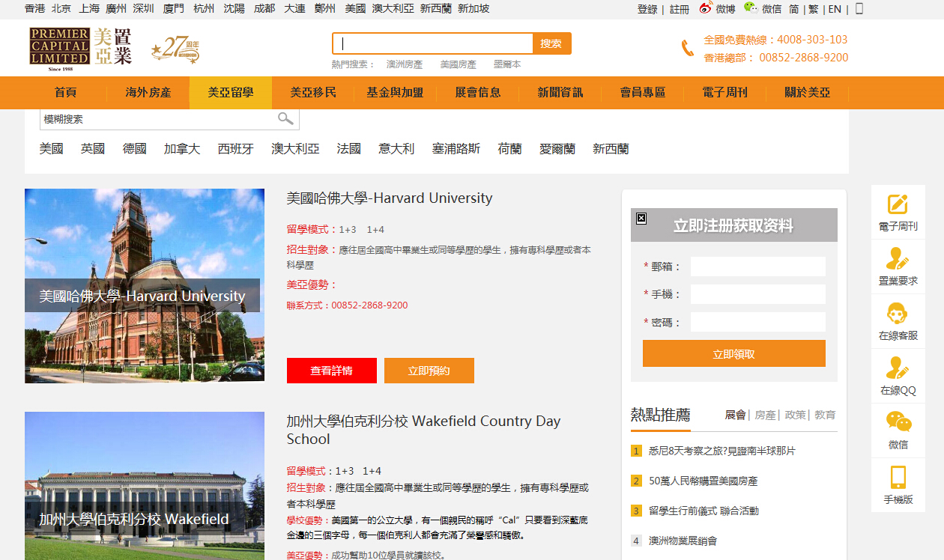Filter by country 美國
Screen dimensions: 944x560
click(52, 149)
